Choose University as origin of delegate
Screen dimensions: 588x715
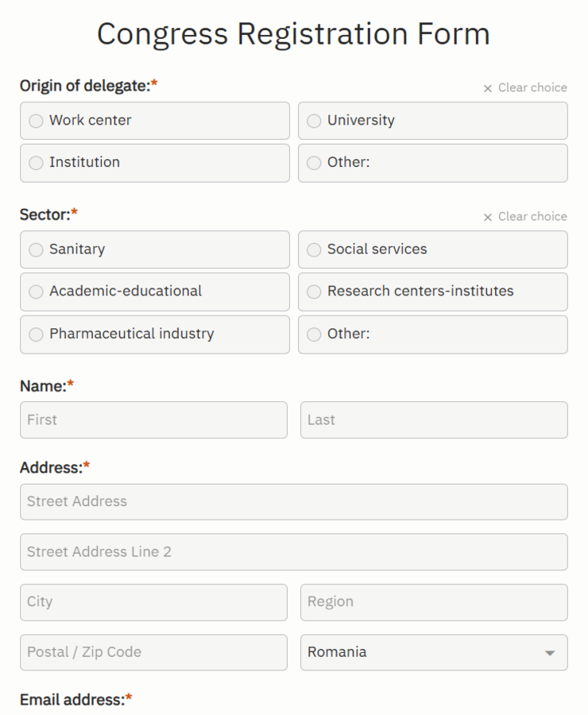(x=313, y=120)
